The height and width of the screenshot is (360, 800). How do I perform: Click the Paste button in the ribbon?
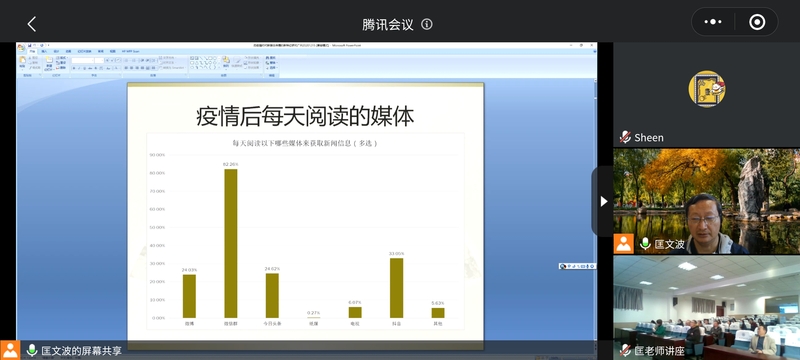[22, 62]
